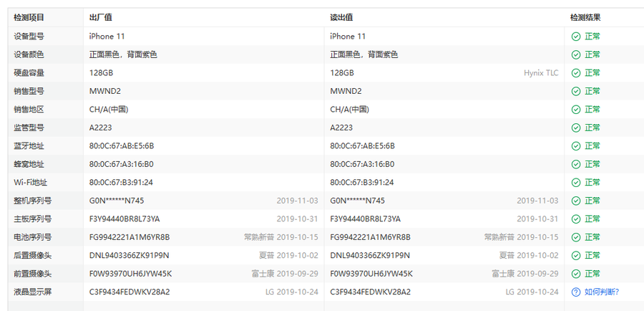Click factory Wi-Fi address 80:0C:67:B3:91:24

(121, 182)
